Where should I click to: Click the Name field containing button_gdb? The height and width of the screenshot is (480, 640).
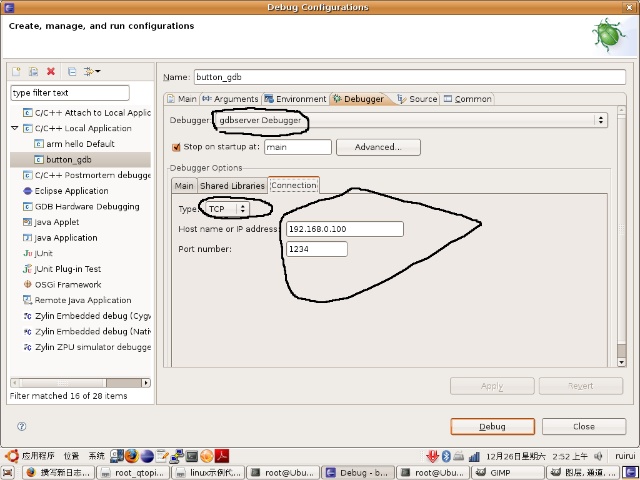(x=409, y=77)
